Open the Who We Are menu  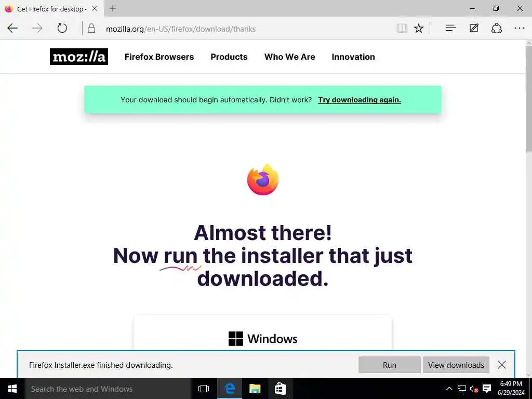tap(290, 57)
